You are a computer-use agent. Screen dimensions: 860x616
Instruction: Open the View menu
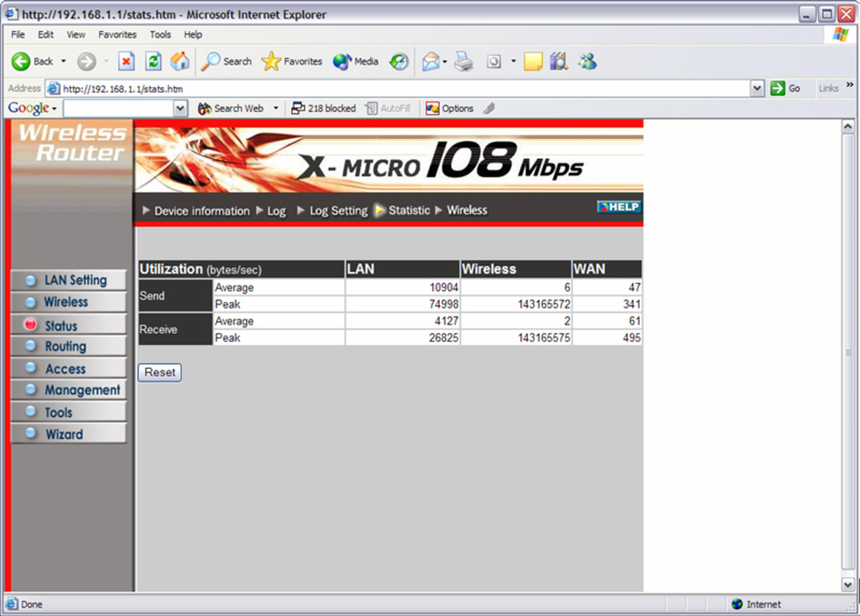(76, 35)
